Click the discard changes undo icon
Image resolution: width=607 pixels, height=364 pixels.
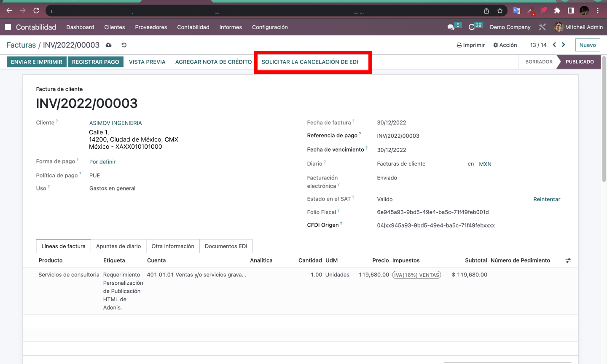pos(124,45)
